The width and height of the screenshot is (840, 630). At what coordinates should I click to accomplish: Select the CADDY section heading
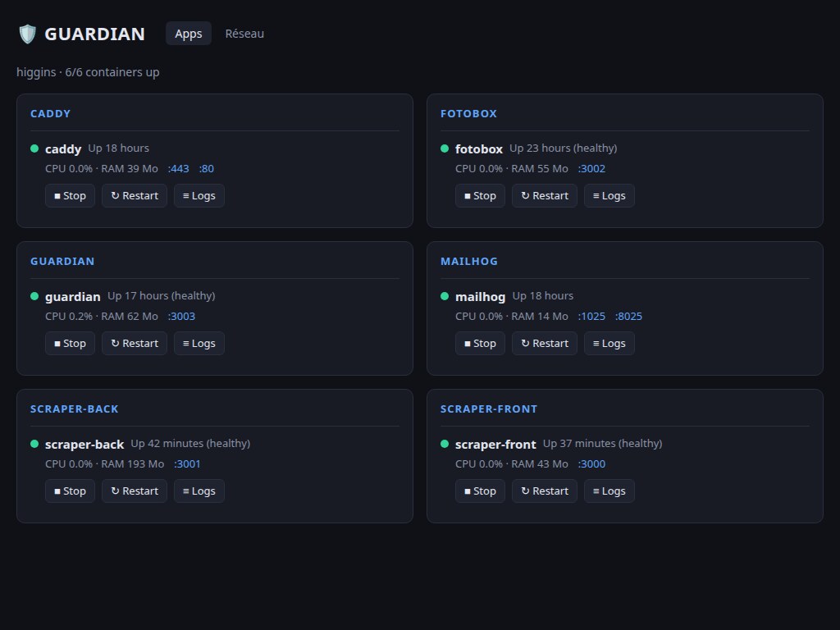(x=50, y=113)
